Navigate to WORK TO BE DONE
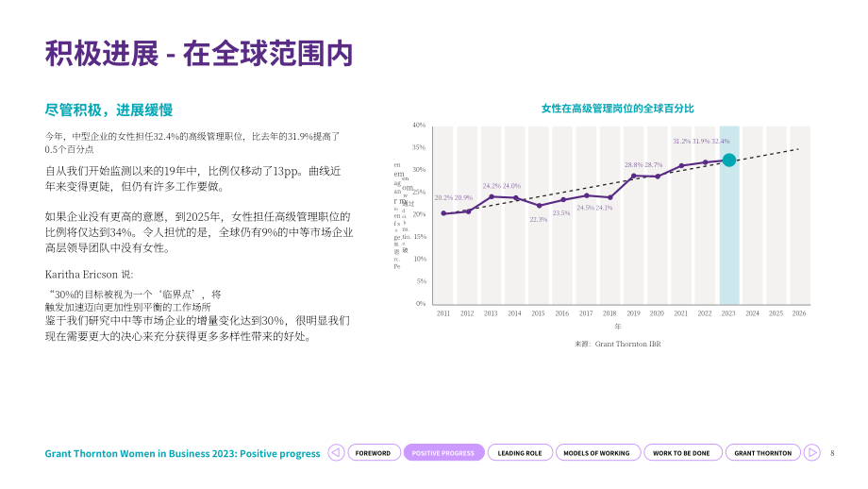The height and width of the screenshot is (489, 868). (x=682, y=452)
